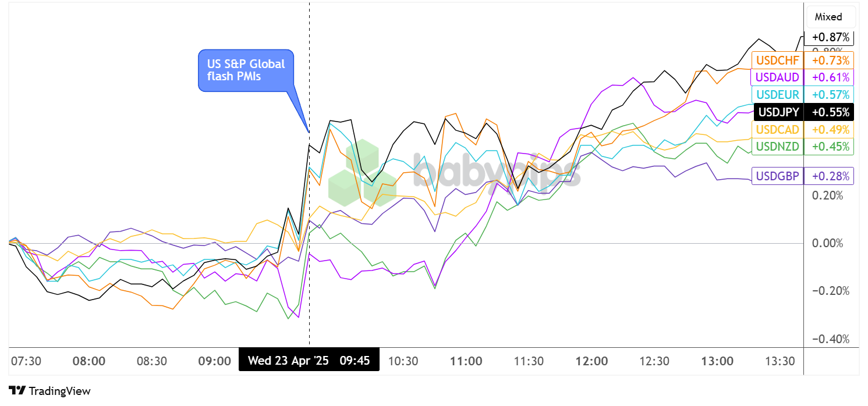Screen dimensions: 868x406
Task: Click the 13:30 time axis label
Action: (780, 361)
